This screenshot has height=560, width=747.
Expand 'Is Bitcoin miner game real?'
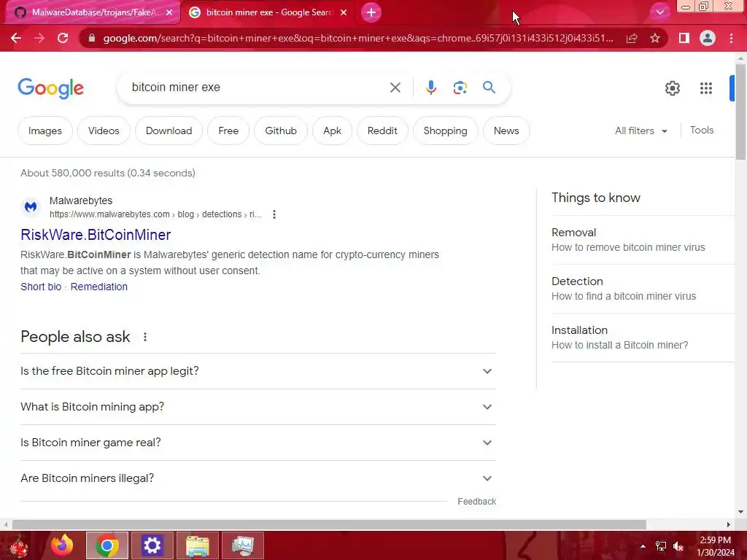(x=258, y=443)
